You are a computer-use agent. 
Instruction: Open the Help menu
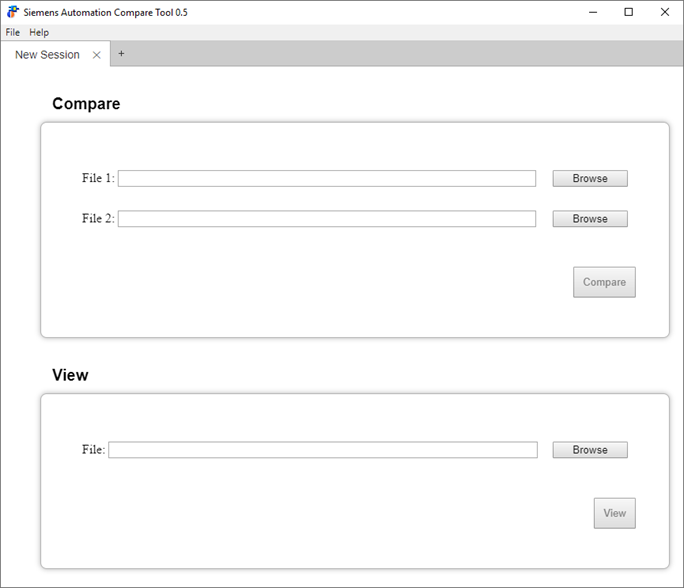coord(39,32)
